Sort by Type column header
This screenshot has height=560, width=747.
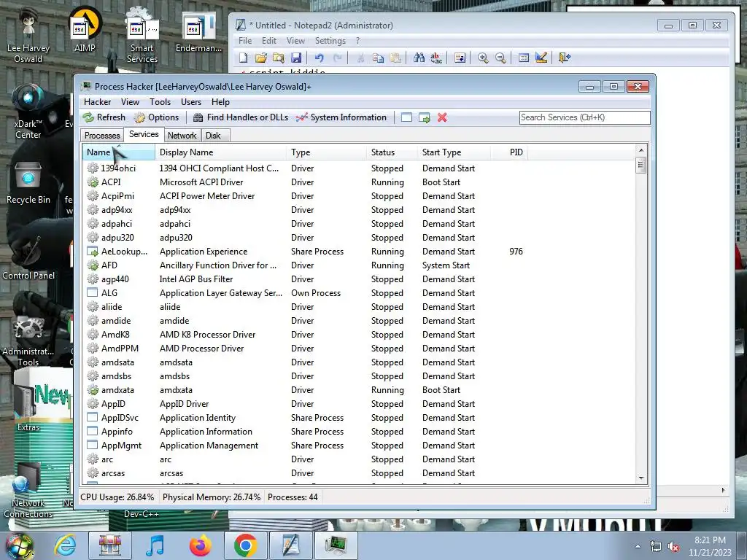327,152
